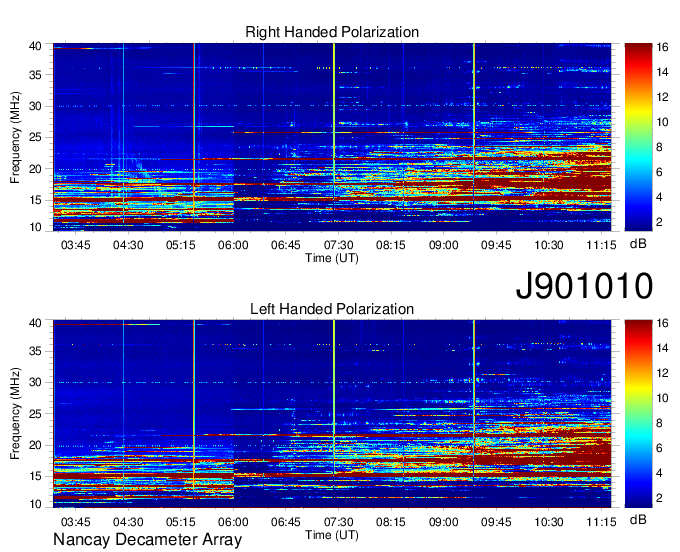Click the 6 dB tick on Left Handed color bar
680x552 pixels.
pyautogui.click(x=659, y=448)
